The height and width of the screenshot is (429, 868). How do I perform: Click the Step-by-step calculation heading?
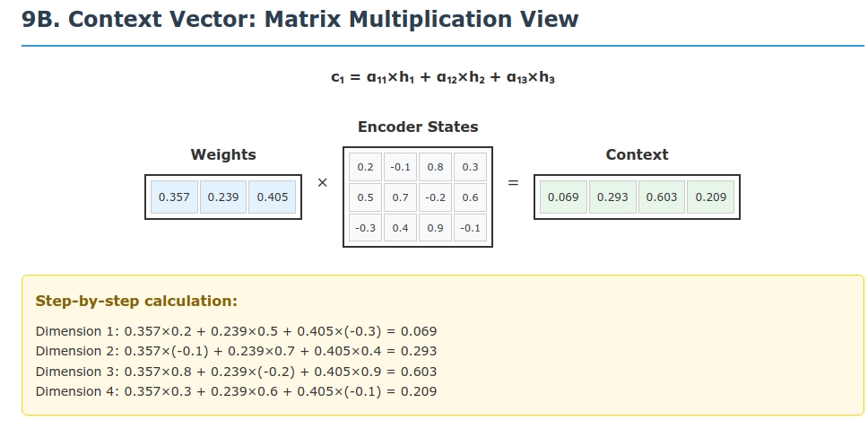136,301
